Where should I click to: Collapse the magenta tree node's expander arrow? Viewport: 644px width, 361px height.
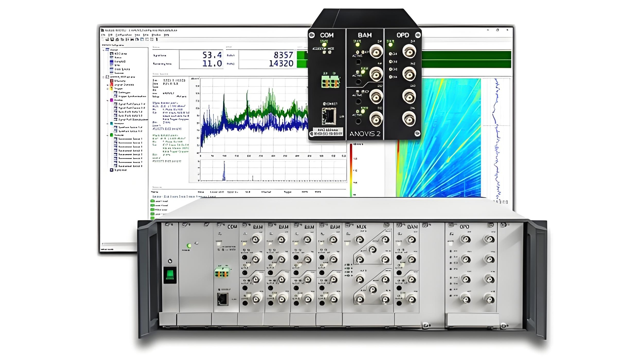108,100
